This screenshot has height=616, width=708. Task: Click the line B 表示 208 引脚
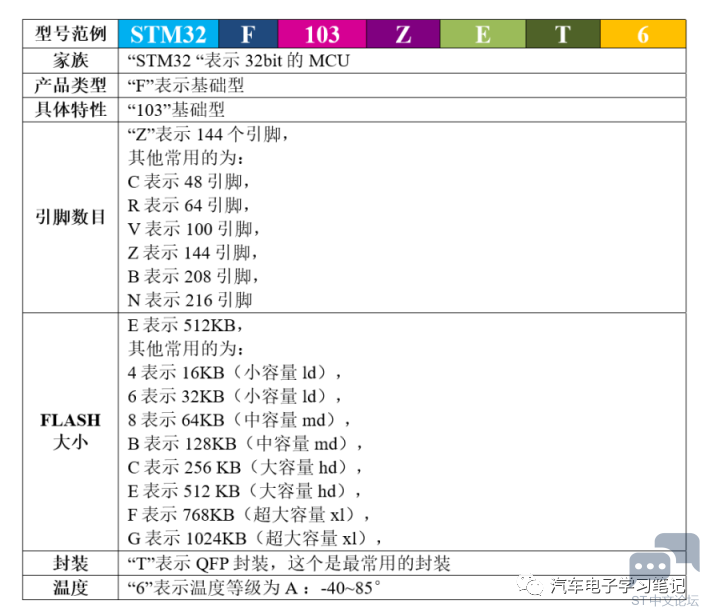[193, 276]
